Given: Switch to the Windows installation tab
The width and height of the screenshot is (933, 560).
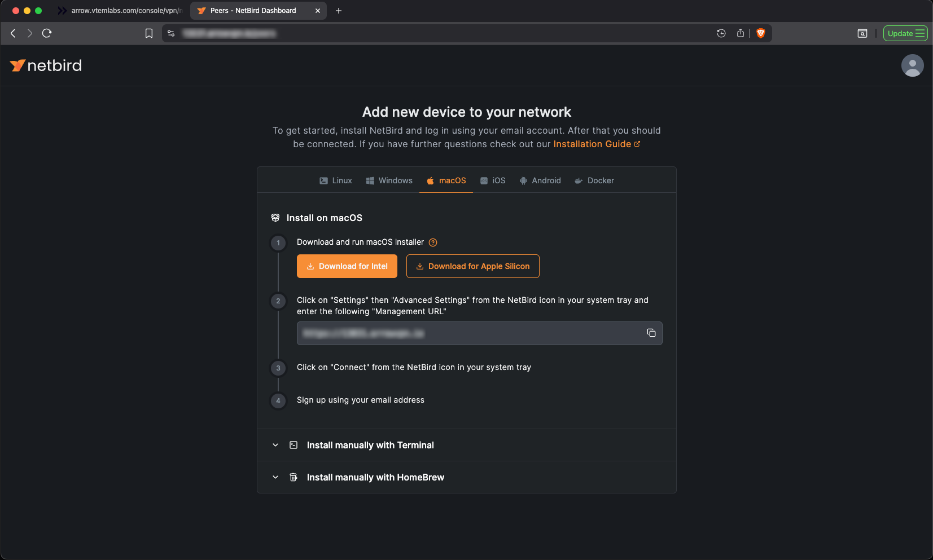Looking at the screenshot, I should 389,180.
